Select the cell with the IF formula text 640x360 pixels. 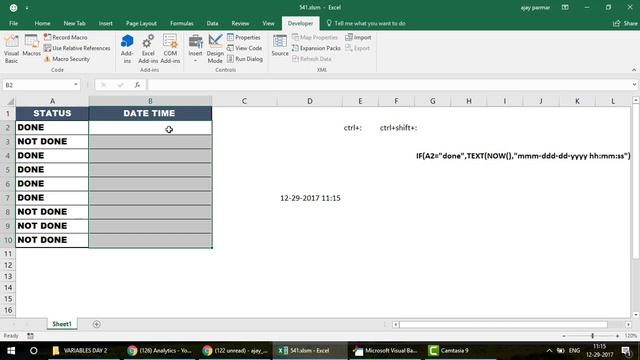[523, 156]
